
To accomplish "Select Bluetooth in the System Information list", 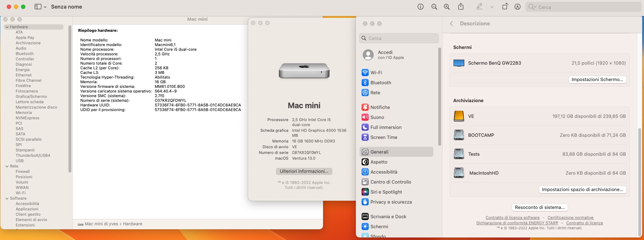I will pyautogui.click(x=25, y=54).
